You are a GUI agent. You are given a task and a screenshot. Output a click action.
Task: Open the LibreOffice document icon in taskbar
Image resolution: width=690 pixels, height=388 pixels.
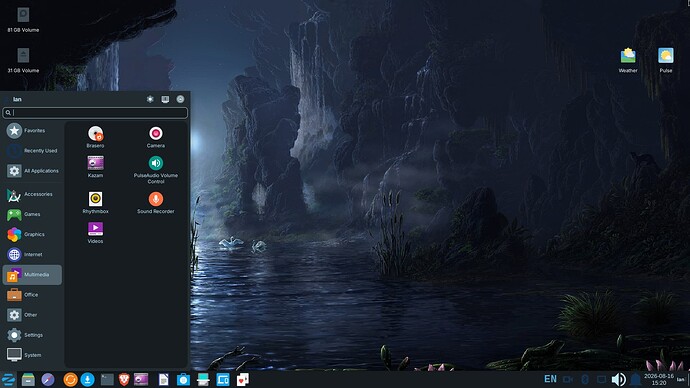(163, 379)
